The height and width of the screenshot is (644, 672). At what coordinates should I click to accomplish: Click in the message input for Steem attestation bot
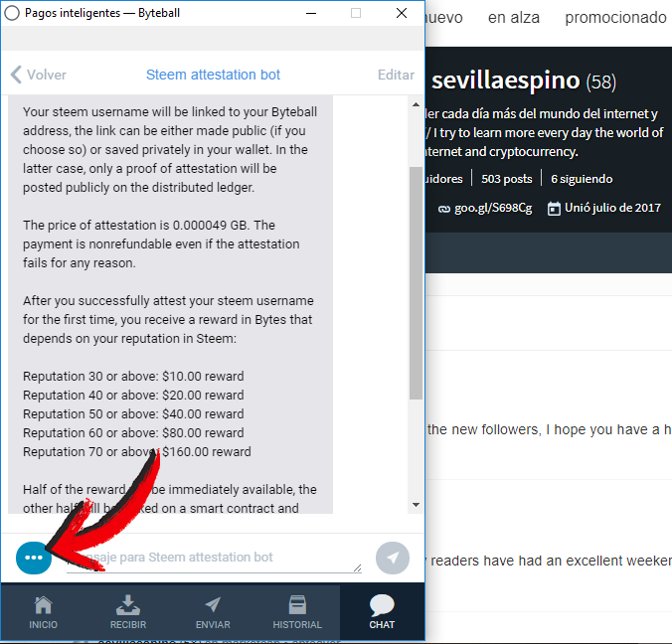(214, 558)
